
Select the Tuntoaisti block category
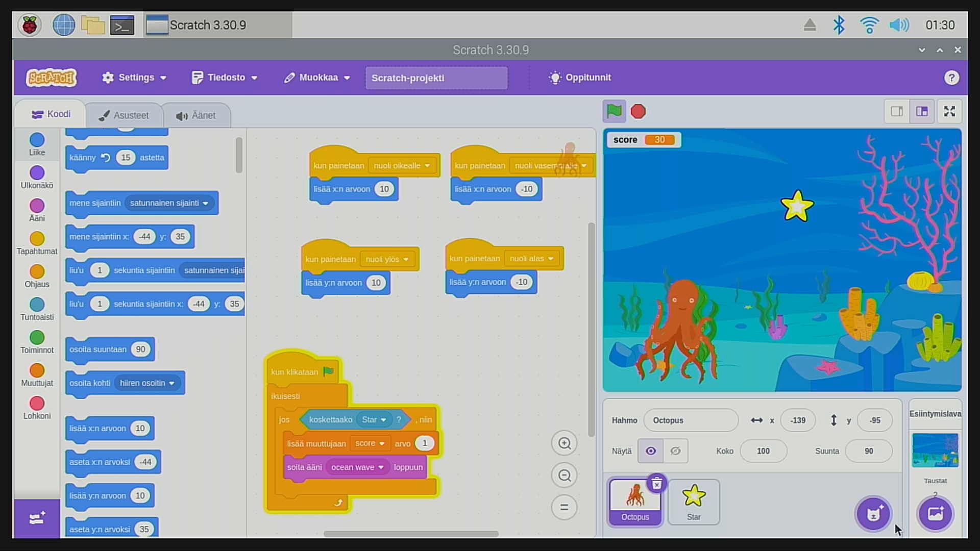(x=37, y=309)
